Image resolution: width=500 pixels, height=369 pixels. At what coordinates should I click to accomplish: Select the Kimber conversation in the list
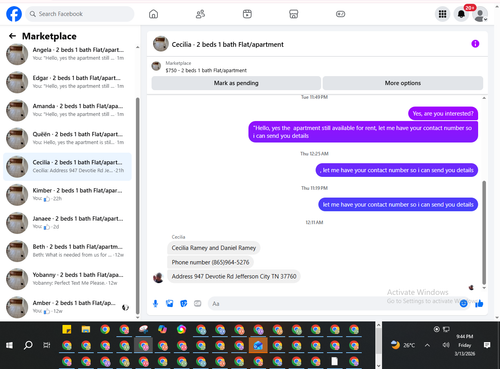67,194
